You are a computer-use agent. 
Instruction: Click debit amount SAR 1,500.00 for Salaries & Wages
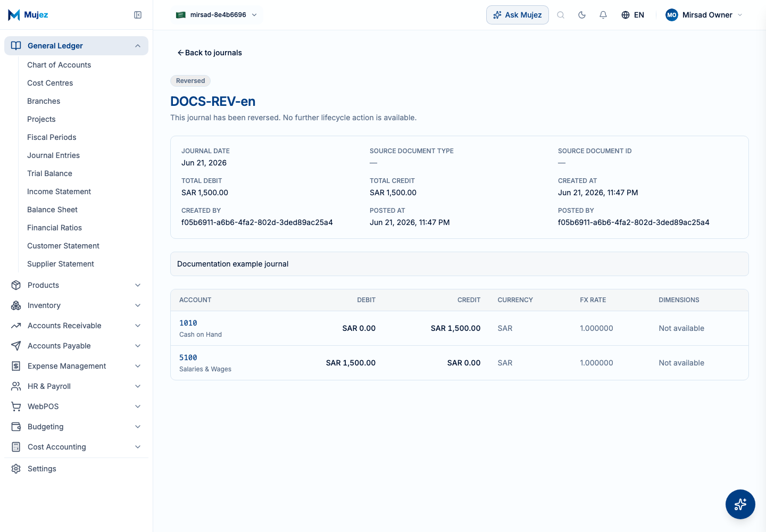[x=351, y=363]
